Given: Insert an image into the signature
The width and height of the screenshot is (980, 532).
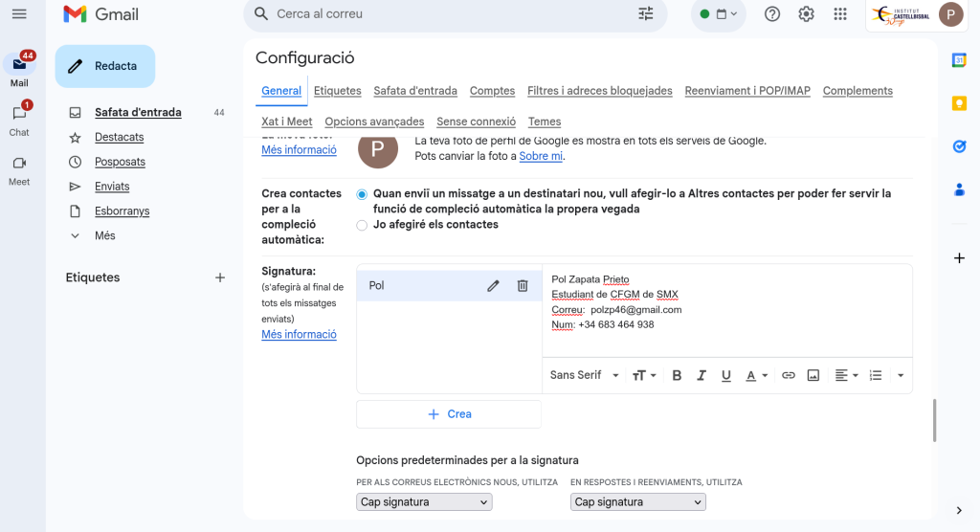Looking at the screenshot, I should pos(813,375).
